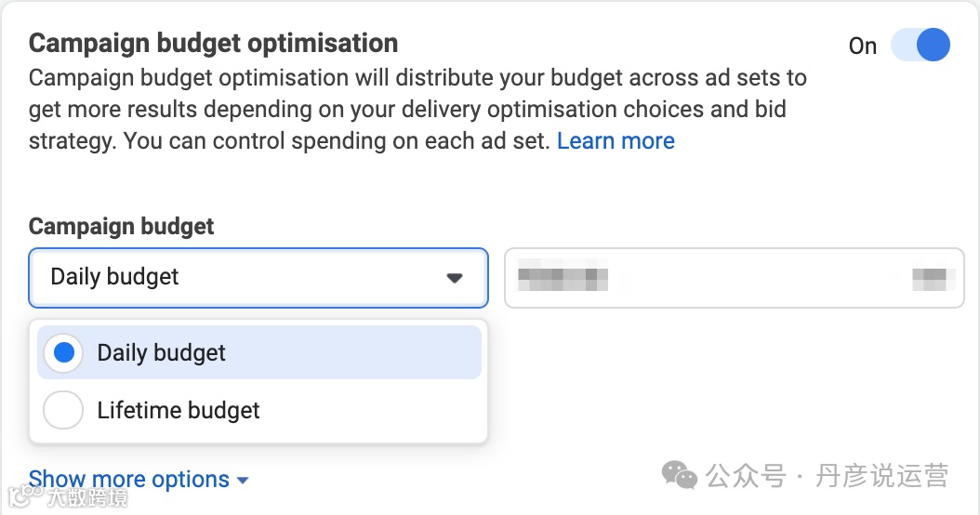Screen dimensions: 980x515
Task: Click the On label beside the switch
Action: pos(862,46)
